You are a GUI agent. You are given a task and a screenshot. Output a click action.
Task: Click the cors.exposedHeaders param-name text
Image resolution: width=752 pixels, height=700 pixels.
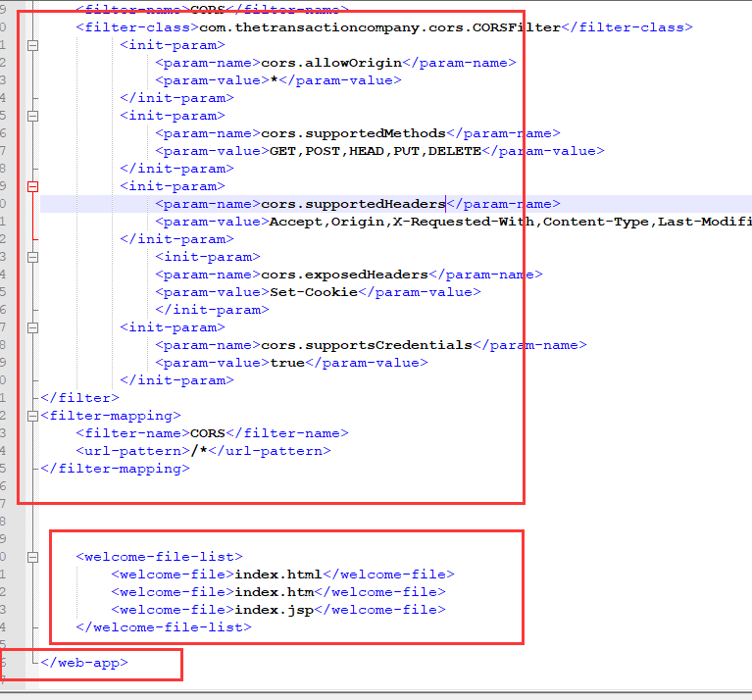[x=344, y=275]
